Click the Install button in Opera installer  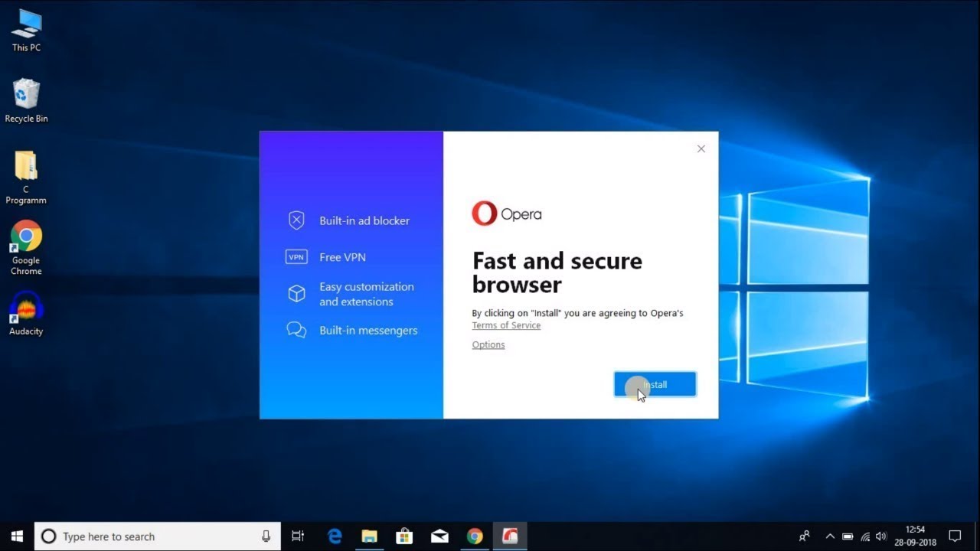(655, 384)
